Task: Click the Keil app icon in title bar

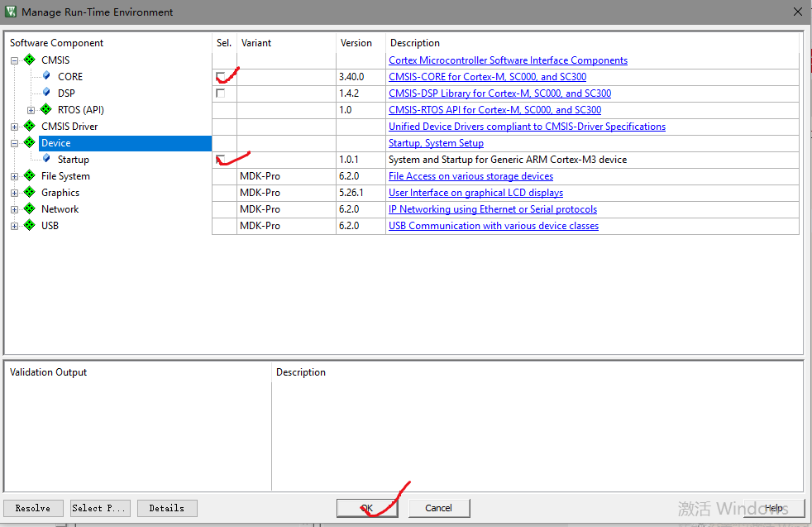Action: (11, 12)
